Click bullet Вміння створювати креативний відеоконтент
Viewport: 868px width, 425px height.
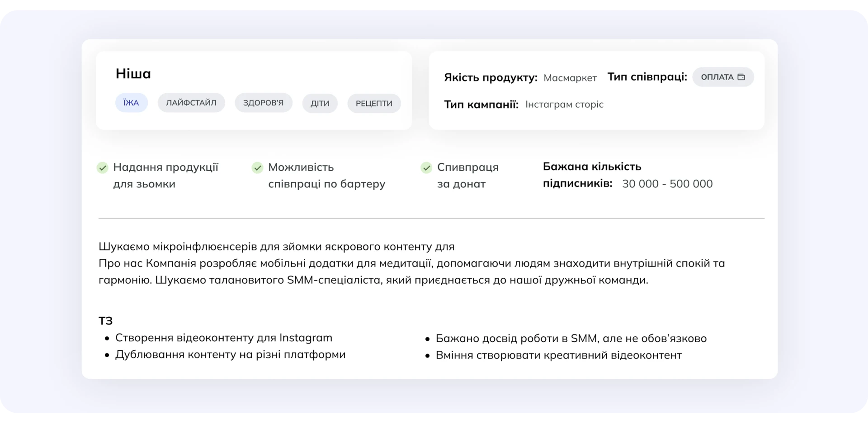point(558,355)
